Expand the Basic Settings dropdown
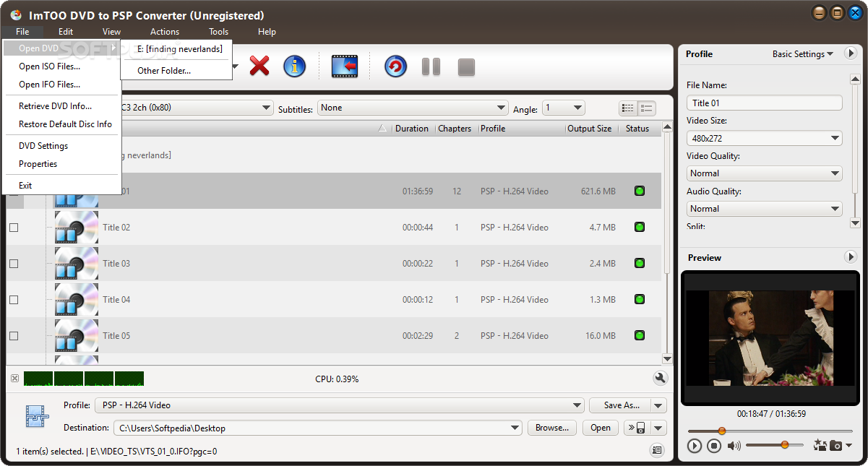The width and height of the screenshot is (868, 466). tap(802, 53)
